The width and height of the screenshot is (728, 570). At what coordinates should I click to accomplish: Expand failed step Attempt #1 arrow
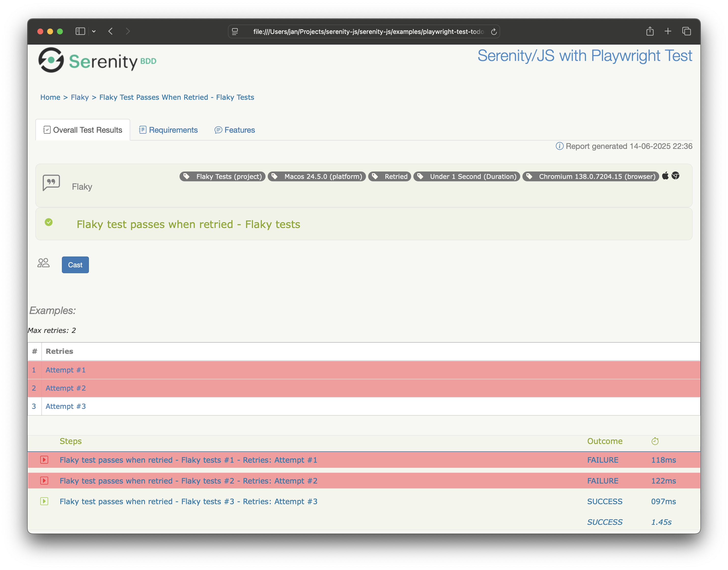point(44,459)
